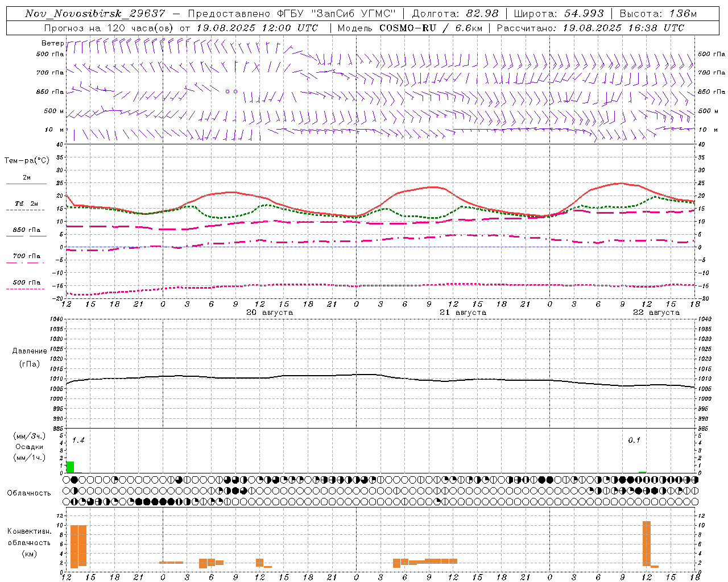Click the 21 августа date label

pyautogui.click(x=463, y=313)
